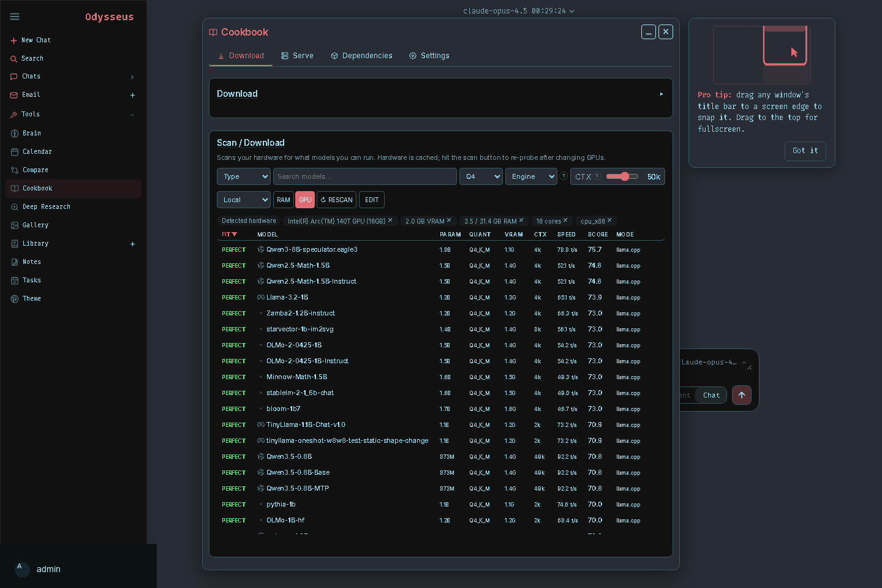This screenshot has width=882, height=588.
Task: Open Notes from the sidebar icon
Action: click(15, 262)
